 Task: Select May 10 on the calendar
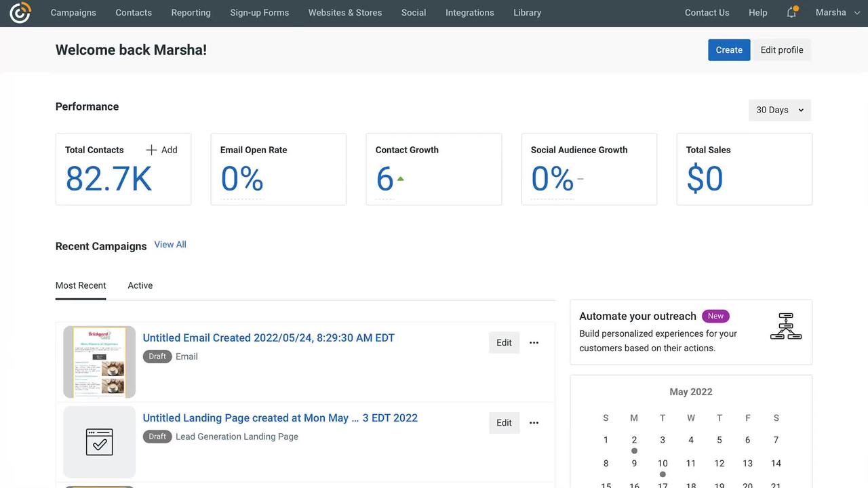662,464
